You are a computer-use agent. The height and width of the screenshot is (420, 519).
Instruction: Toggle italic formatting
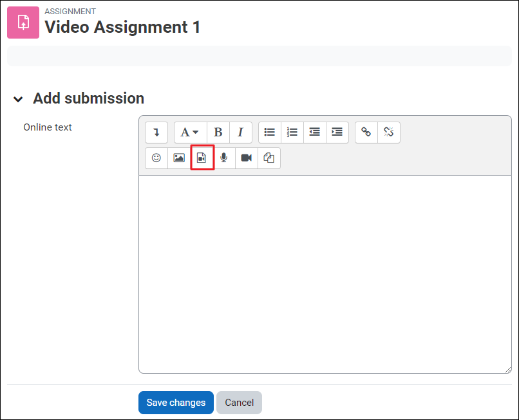240,132
